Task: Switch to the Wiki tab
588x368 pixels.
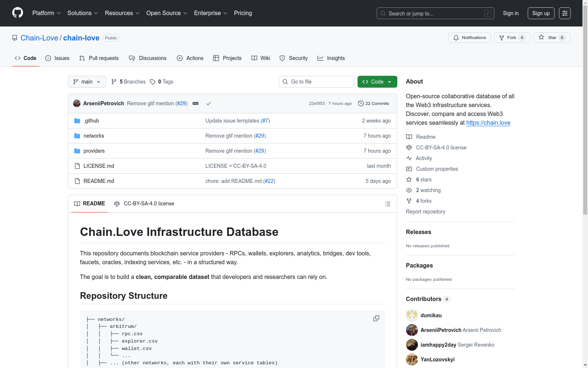Action: click(x=261, y=58)
